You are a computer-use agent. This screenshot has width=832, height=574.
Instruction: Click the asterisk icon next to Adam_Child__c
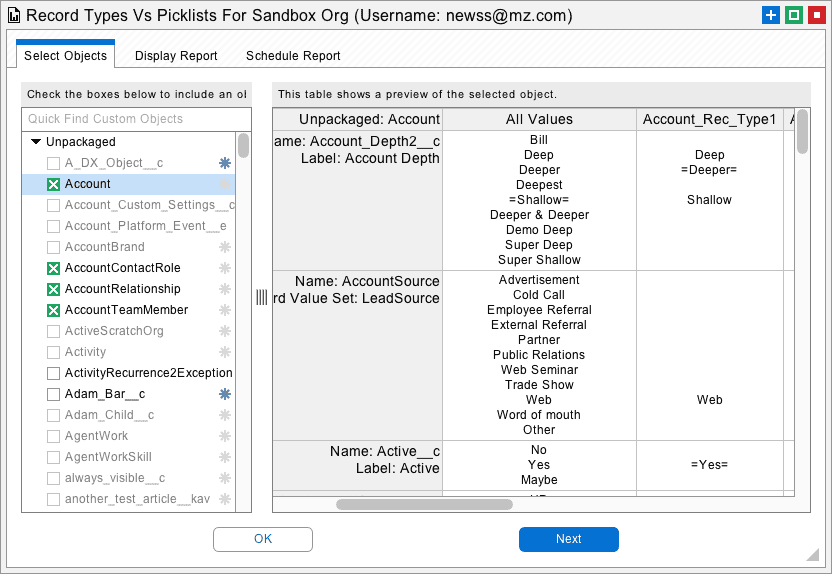click(225, 415)
